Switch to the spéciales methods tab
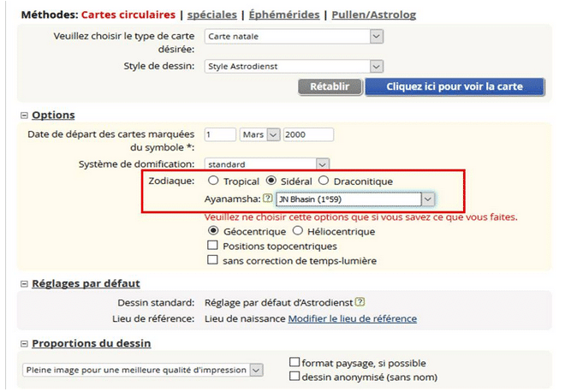 212,15
